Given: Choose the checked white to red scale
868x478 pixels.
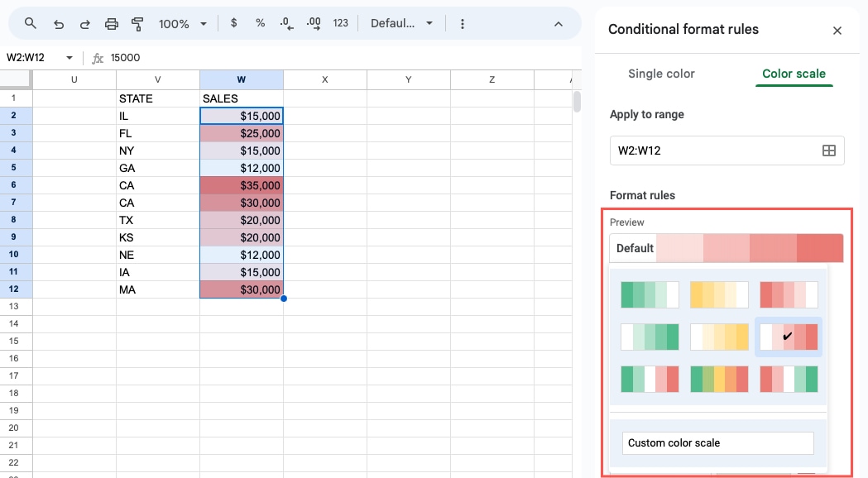Looking at the screenshot, I should [x=789, y=337].
